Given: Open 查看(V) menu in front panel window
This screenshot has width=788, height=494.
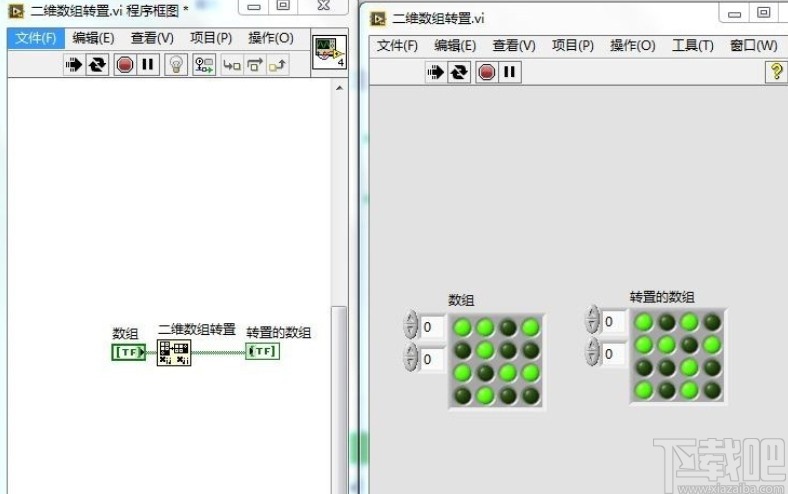Looking at the screenshot, I should [514, 46].
